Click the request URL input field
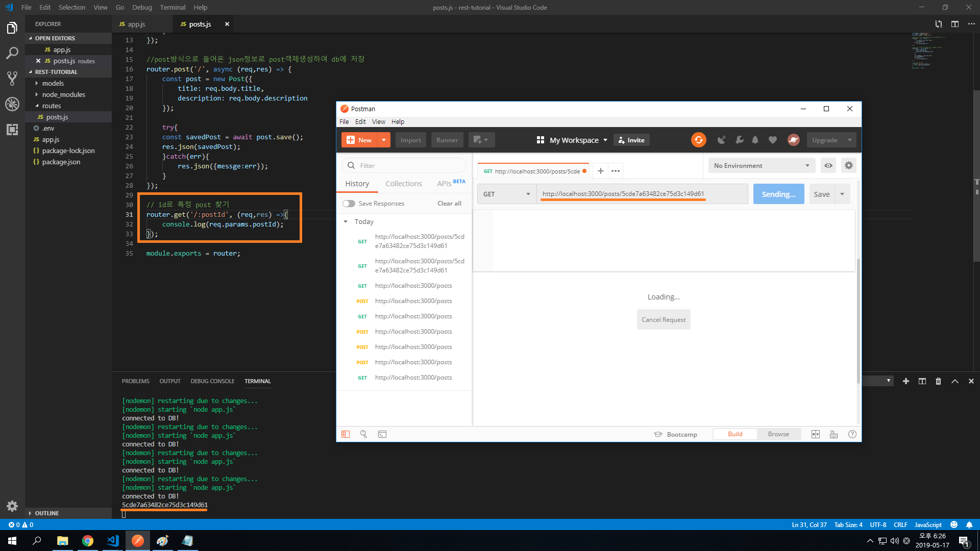This screenshot has width=980, height=551. 642,194
